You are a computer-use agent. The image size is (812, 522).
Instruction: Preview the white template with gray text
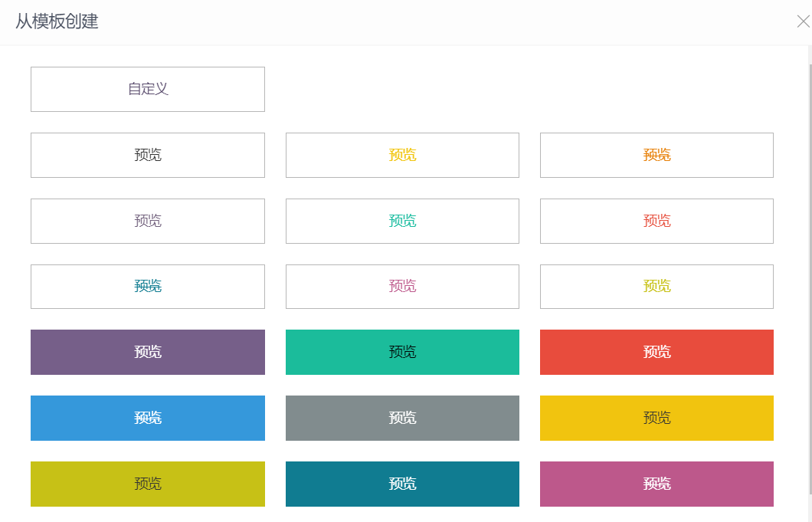tap(148, 221)
